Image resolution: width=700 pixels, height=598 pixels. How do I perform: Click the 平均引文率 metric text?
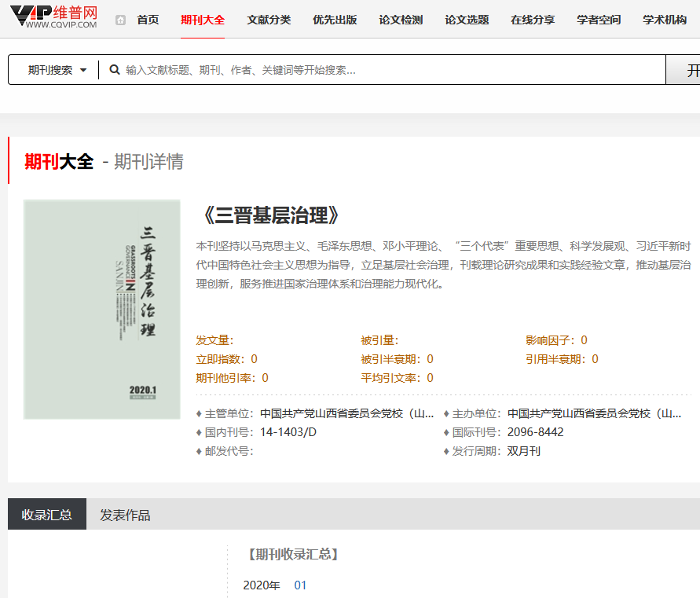tap(397, 378)
